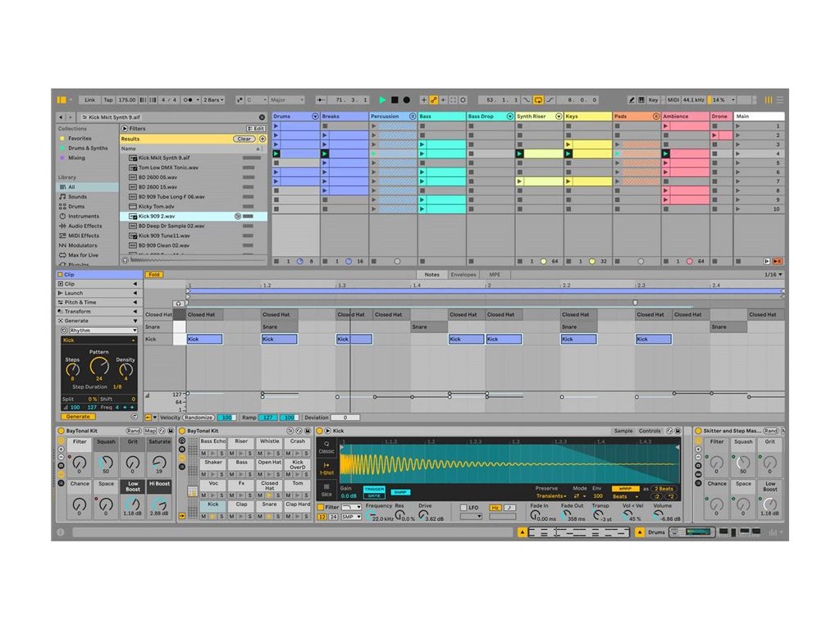The height and width of the screenshot is (630, 840).
Task: Open Audio Effects in browser library
Action: 84,226
